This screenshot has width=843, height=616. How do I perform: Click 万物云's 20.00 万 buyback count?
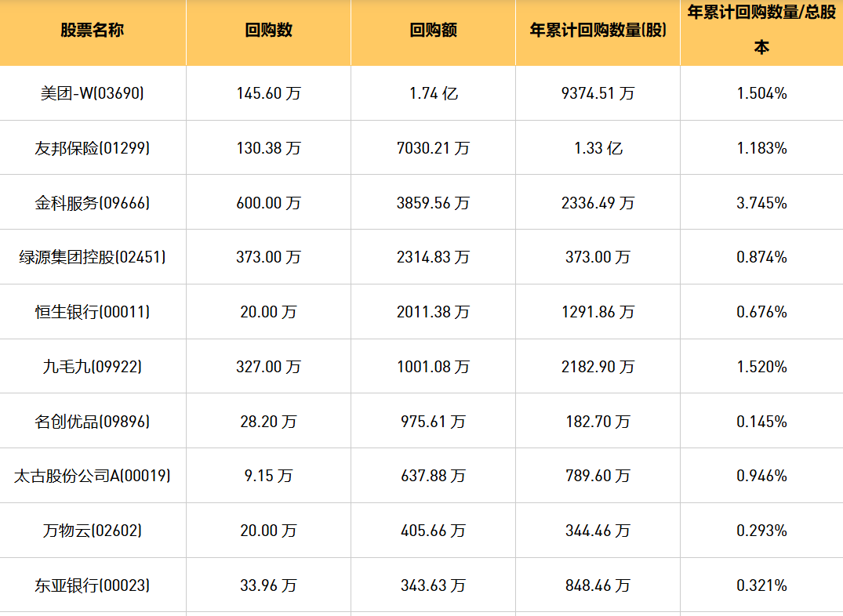click(x=268, y=531)
